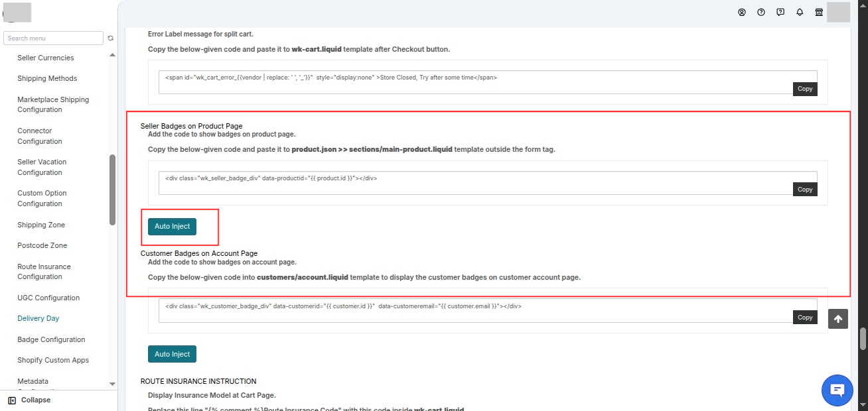Copy the wk_cart_error span code

[805, 89]
